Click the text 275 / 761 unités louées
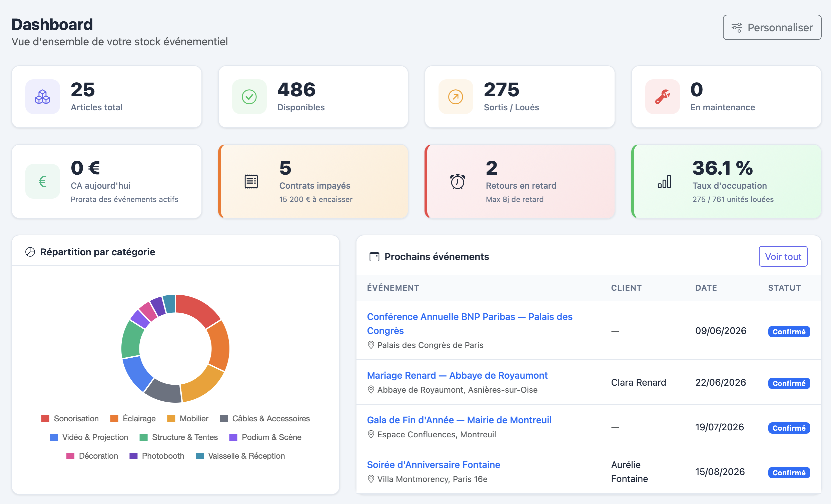The width and height of the screenshot is (831, 504). pos(733,199)
